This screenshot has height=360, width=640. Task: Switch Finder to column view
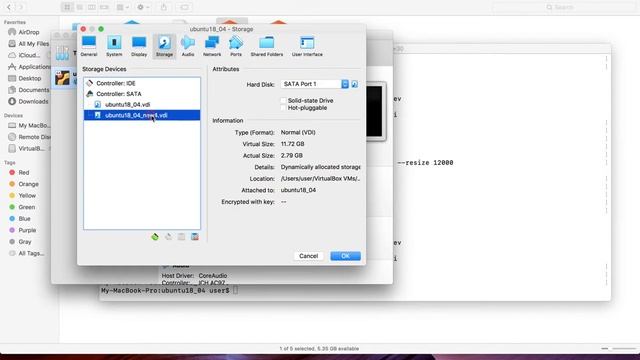[92, 7]
